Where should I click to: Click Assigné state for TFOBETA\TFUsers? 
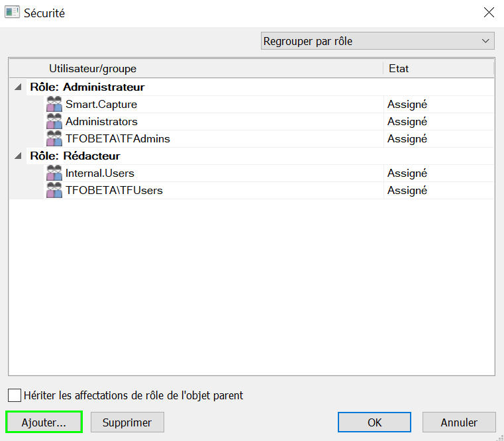pyautogui.click(x=407, y=191)
